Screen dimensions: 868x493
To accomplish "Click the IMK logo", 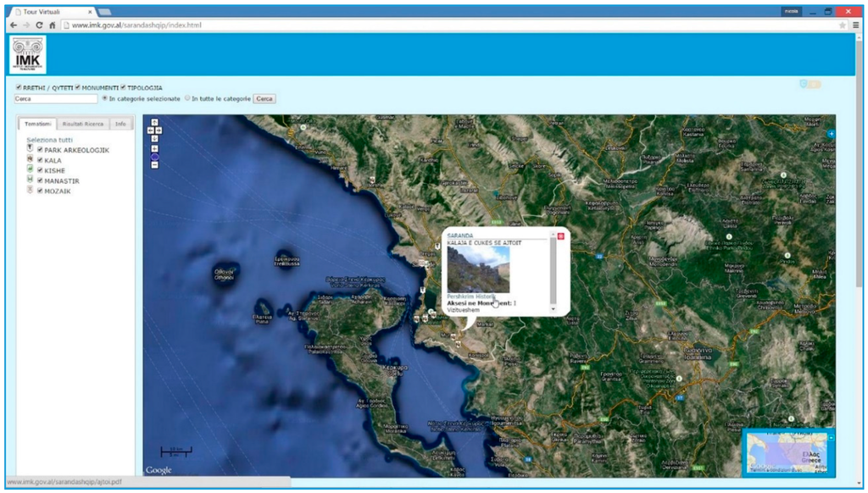I will [x=27, y=55].
